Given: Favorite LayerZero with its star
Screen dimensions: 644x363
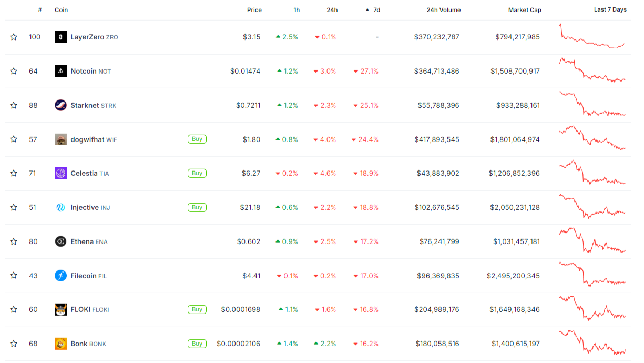Looking at the screenshot, I should (x=14, y=37).
